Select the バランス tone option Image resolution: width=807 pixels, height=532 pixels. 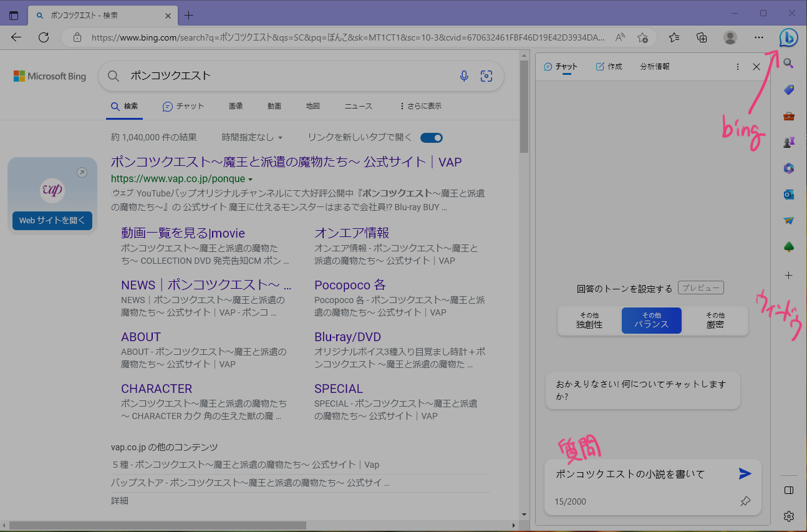tap(652, 321)
